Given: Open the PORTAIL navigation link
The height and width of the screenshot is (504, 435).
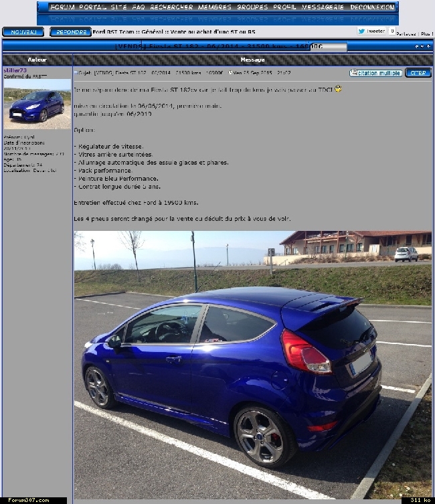Looking at the screenshot, I should point(93,7).
